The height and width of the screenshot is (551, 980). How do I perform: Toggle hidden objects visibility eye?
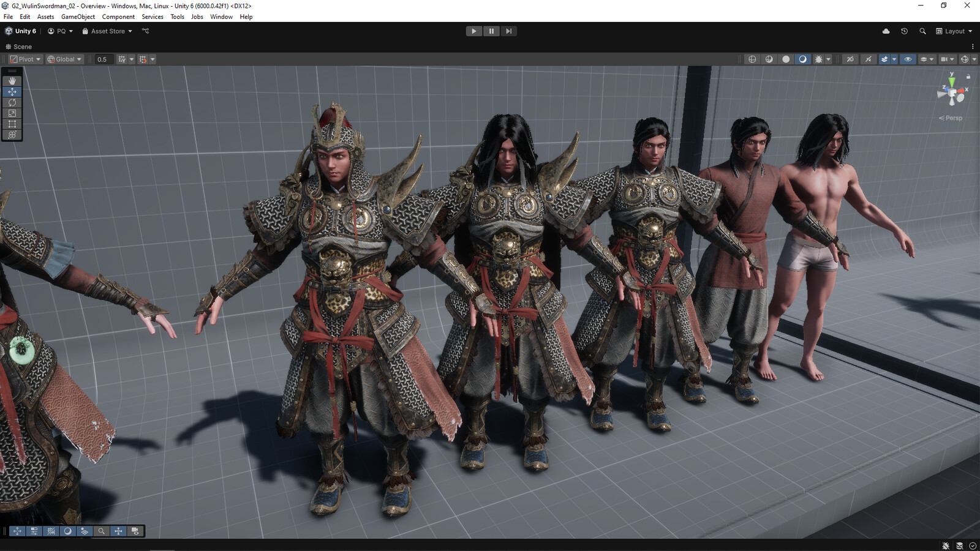click(x=908, y=59)
